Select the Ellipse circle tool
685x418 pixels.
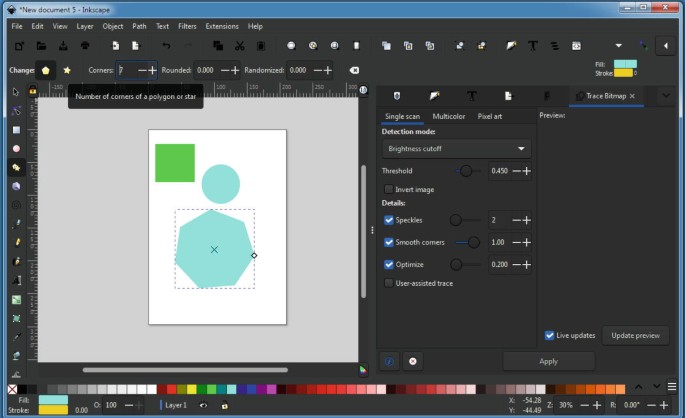[16, 149]
